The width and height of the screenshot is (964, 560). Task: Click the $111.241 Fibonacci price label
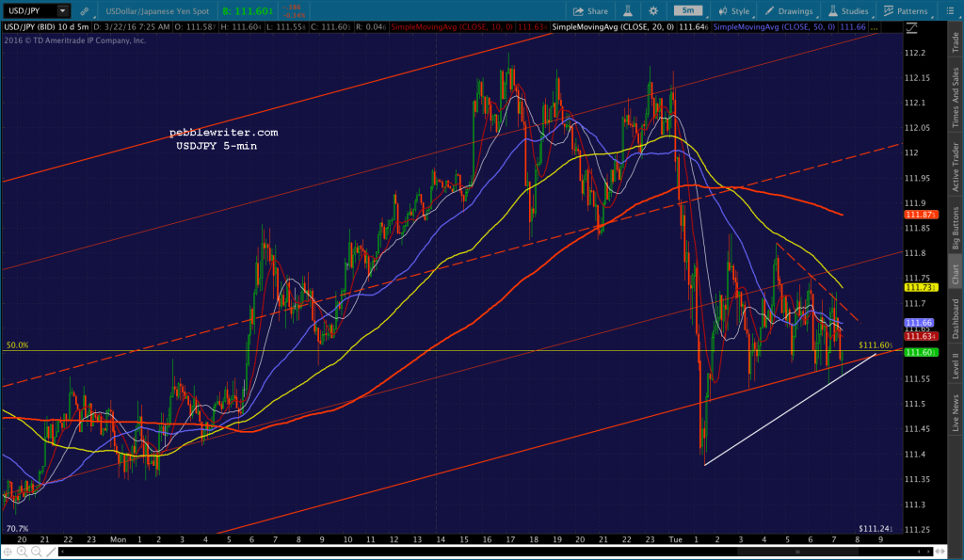click(876, 529)
